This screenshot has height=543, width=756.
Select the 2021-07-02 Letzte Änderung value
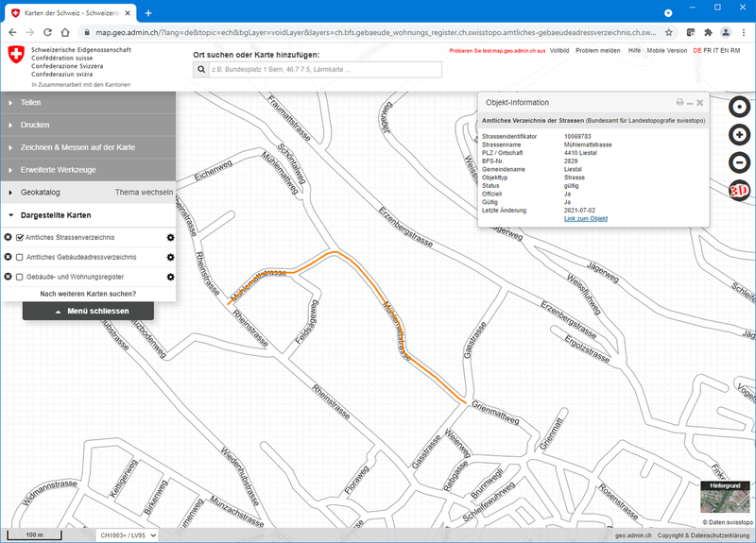point(579,211)
